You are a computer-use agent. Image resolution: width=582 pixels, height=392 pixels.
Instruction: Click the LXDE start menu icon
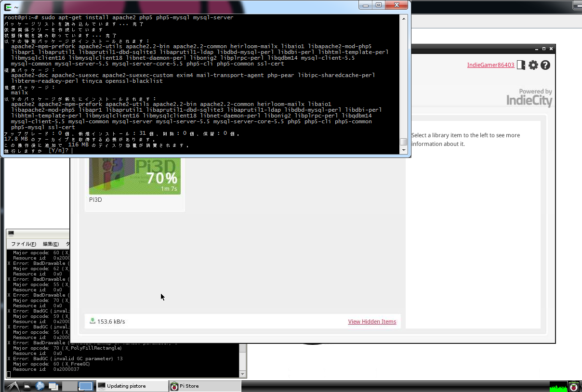pyautogui.click(x=12, y=386)
